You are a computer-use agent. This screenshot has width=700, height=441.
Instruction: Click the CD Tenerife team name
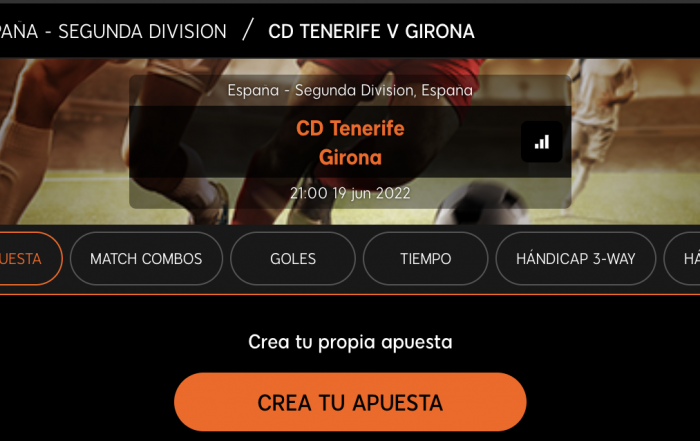coord(350,129)
